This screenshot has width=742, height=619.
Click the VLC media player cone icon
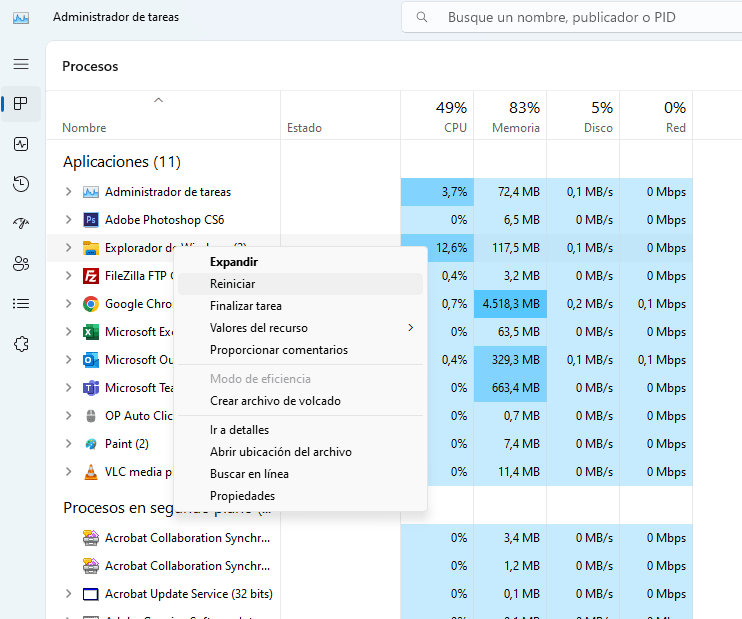pyautogui.click(x=91, y=472)
